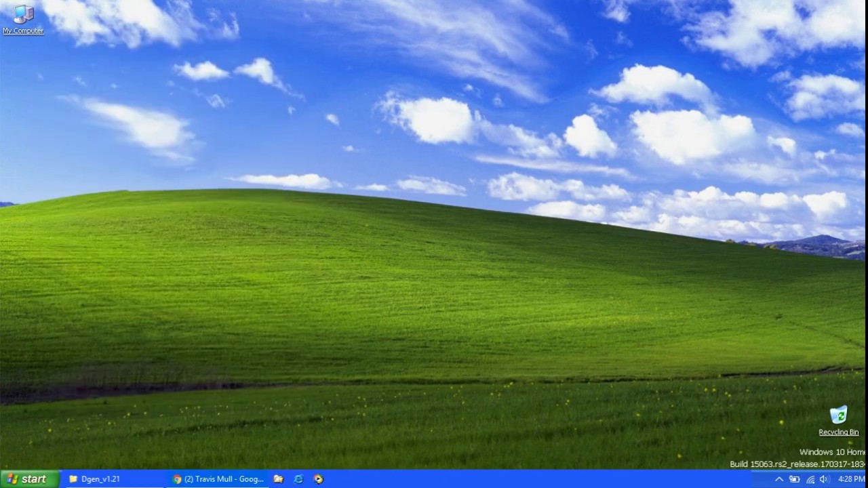Open the Wi-Fi network tray icon
Viewport: 868px width, 488px height.
810,479
